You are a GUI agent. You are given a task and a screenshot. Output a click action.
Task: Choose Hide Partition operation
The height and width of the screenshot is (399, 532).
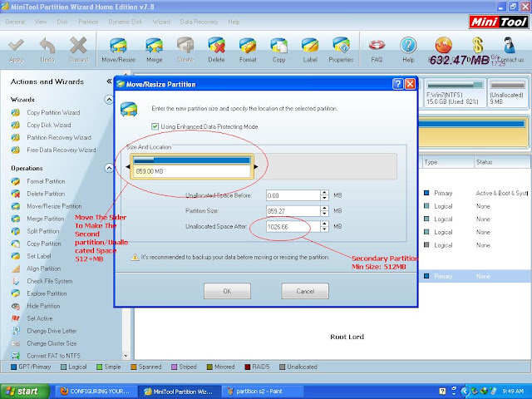(43, 306)
